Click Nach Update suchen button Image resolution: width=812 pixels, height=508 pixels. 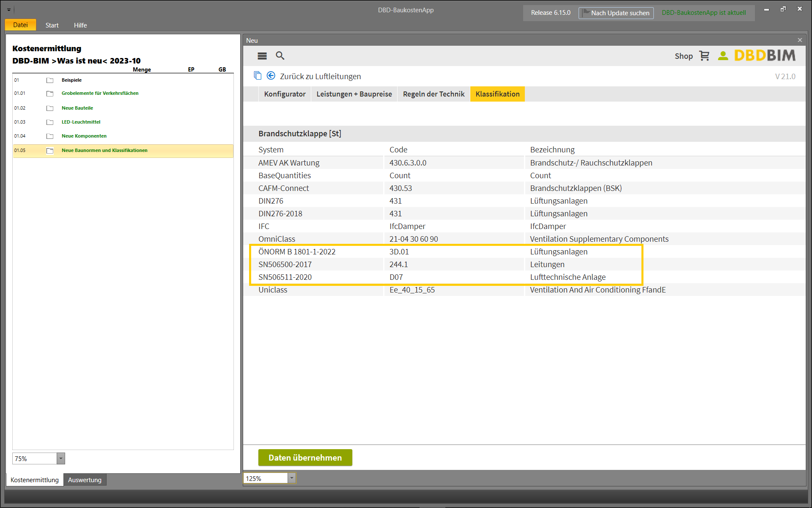(x=616, y=13)
